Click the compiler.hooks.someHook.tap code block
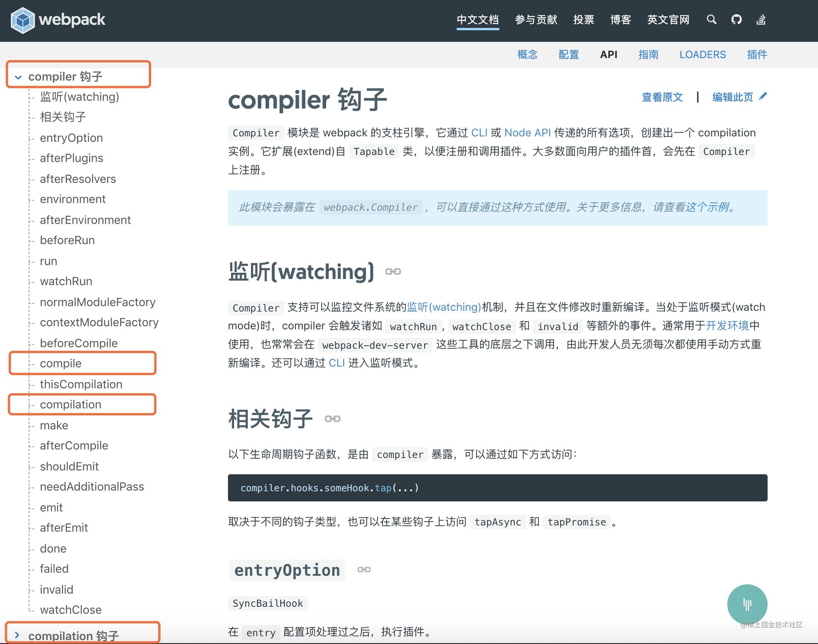 click(x=497, y=488)
